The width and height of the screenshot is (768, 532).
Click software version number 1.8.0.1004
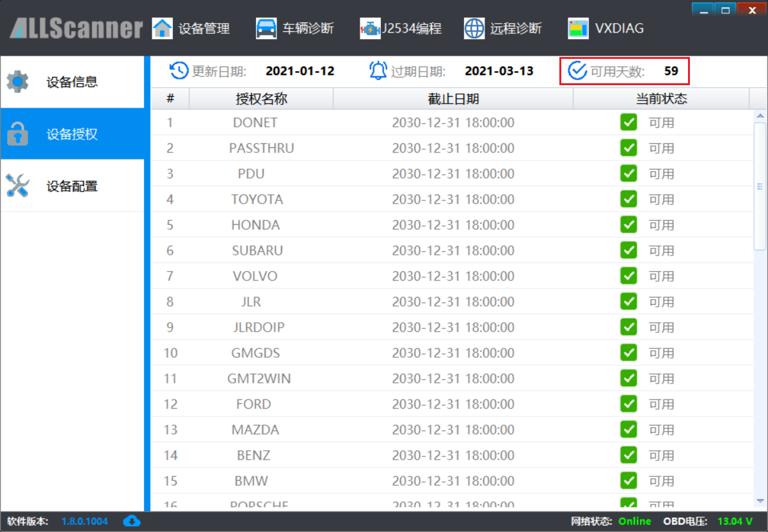85,521
